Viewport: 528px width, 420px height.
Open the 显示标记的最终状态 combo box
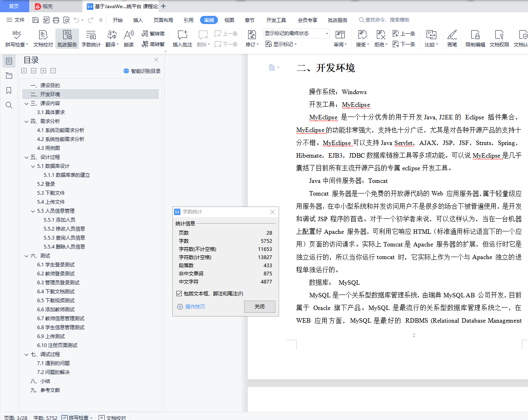tap(296, 33)
